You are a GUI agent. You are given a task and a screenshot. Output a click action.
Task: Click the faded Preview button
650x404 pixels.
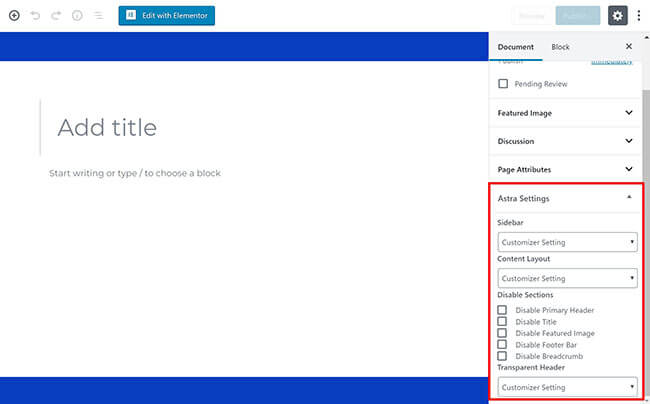point(532,16)
